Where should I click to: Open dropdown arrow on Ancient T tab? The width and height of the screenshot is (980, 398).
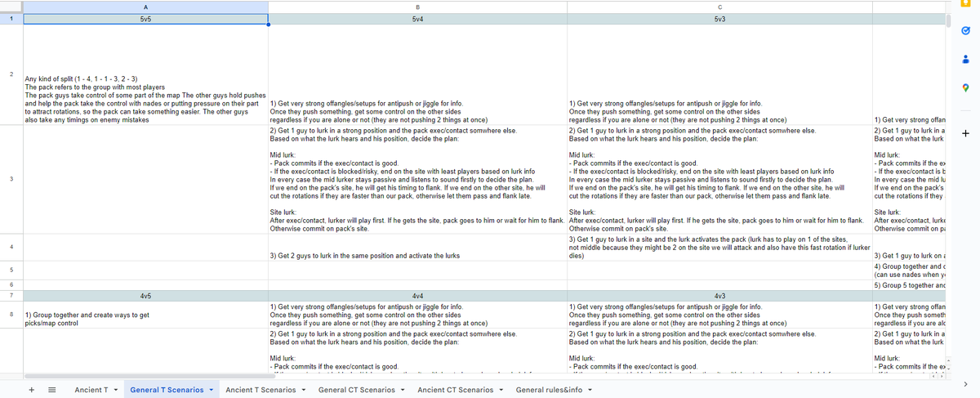115,390
